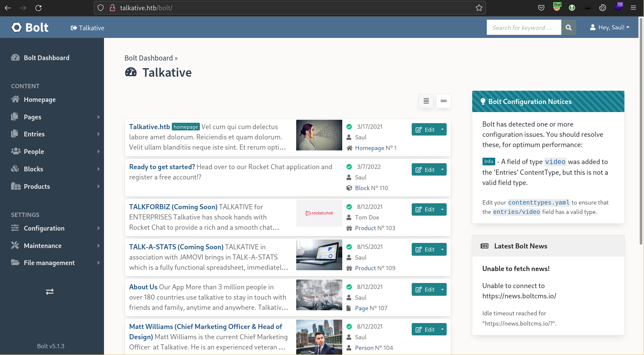Switch to compact list view
Image resolution: width=644 pixels, height=355 pixels.
tap(444, 101)
